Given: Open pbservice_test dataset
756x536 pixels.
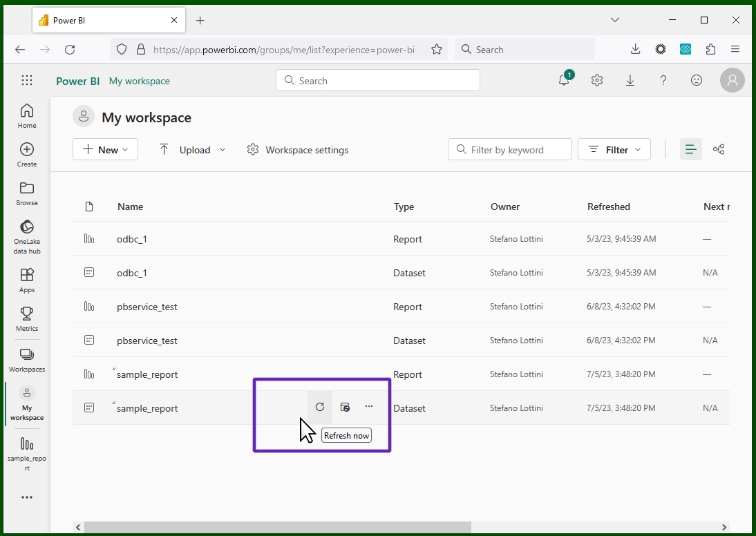Looking at the screenshot, I should pos(147,341).
